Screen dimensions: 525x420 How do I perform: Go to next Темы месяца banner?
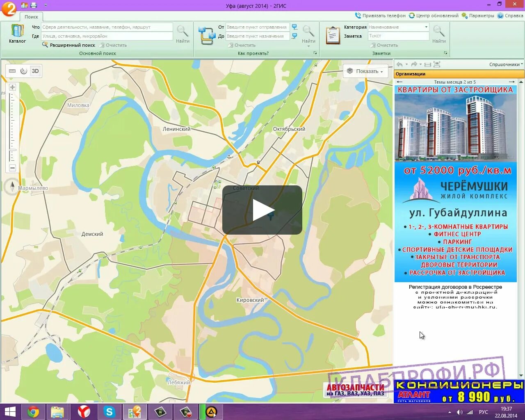(x=511, y=82)
